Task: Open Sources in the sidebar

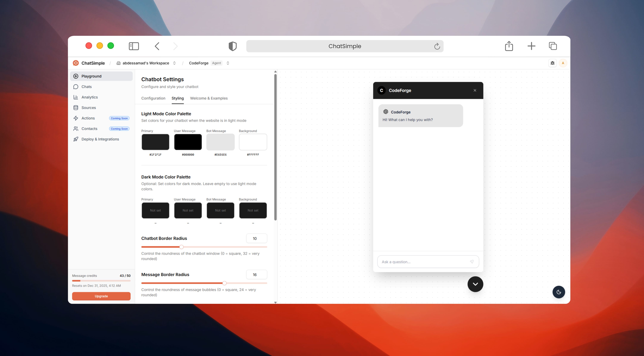Action: (x=89, y=108)
